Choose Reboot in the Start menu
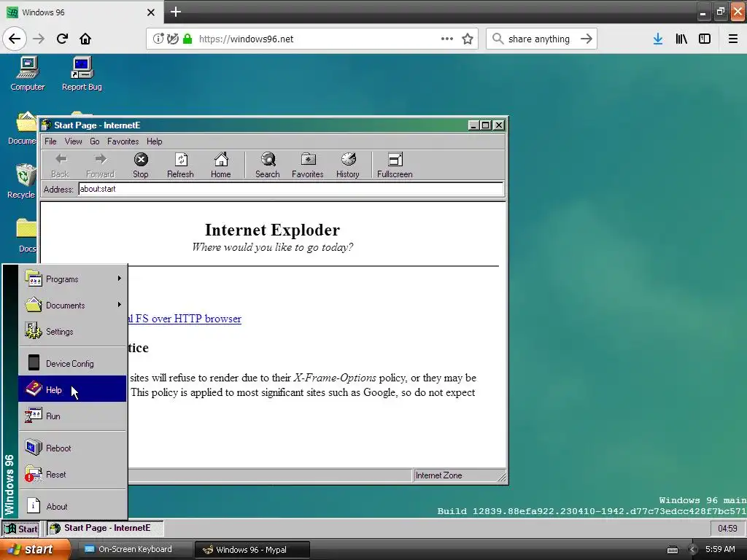 [x=72, y=448]
